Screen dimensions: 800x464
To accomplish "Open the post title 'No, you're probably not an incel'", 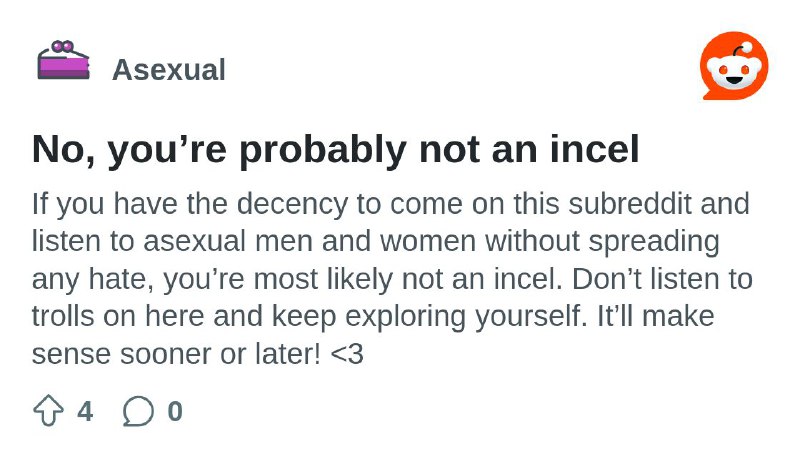I will click(x=335, y=150).
